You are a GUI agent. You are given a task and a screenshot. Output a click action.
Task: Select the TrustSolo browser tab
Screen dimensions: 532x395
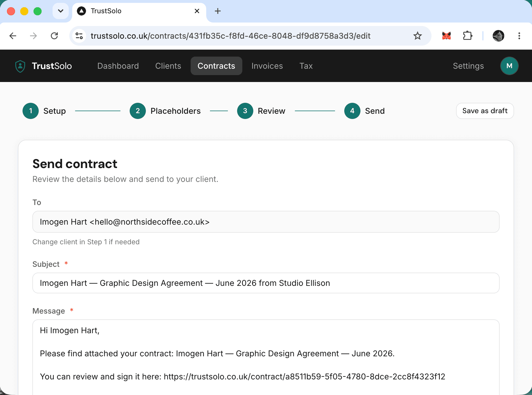139,11
